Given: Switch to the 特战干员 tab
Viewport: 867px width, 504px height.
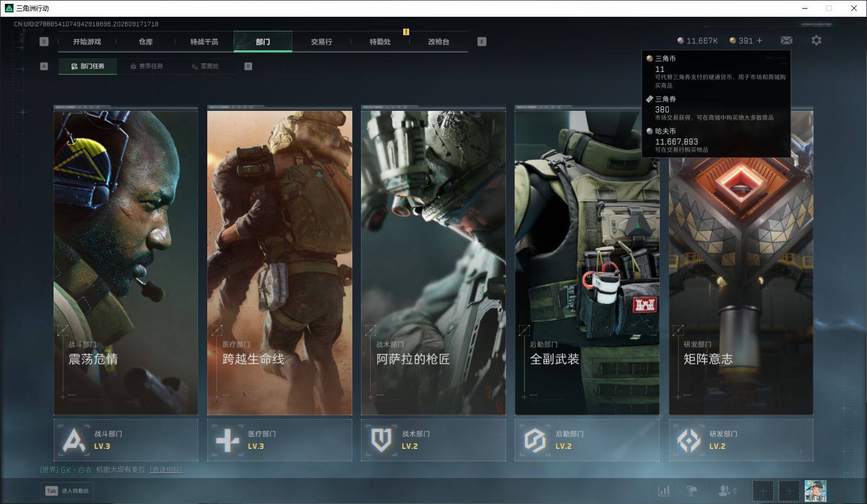Looking at the screenshot, I should point(204,42).
